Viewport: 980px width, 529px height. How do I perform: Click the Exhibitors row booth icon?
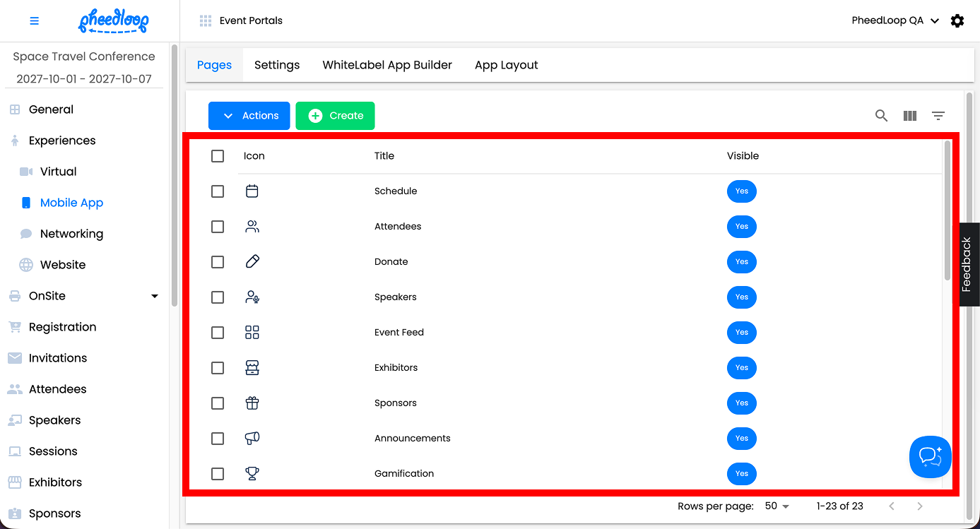tap(252, 367)
